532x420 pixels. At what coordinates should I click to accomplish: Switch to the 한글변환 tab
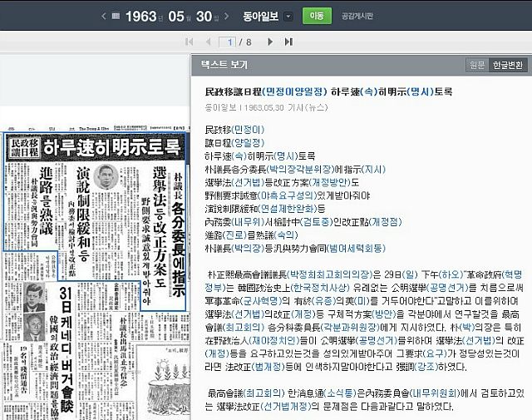(x=508, y=65)
